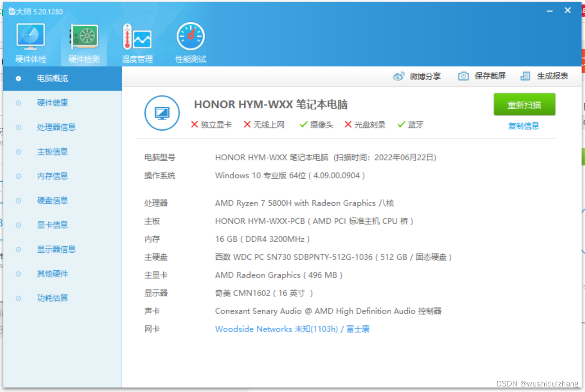Click the green check beside 蓝牙
The image size is (585, 392).
coord(401,125)
